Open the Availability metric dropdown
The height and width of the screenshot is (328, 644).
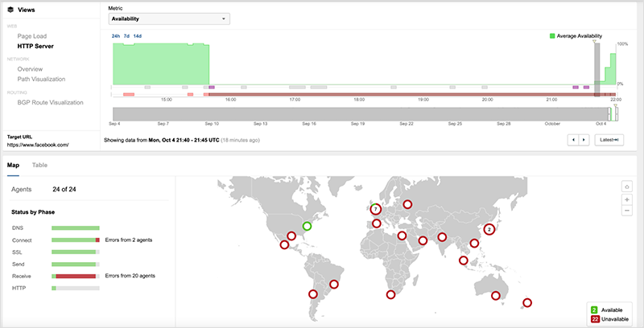pos(169,18)
